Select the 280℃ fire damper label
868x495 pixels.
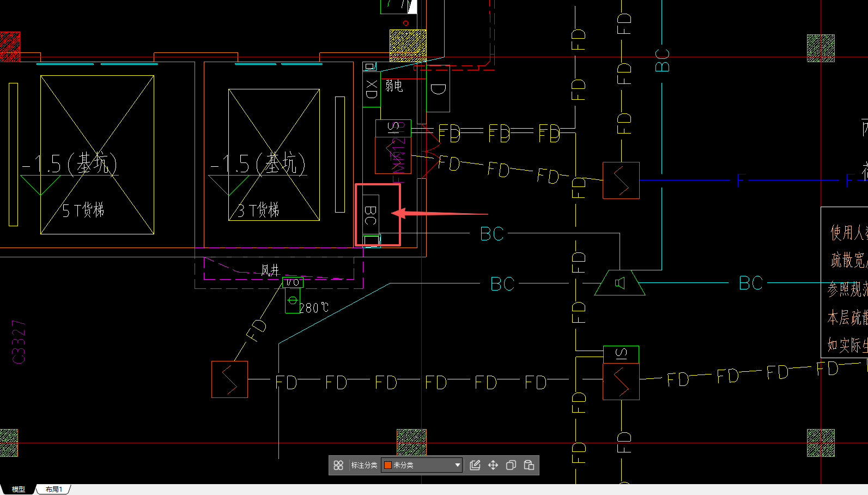coord(314,308)
